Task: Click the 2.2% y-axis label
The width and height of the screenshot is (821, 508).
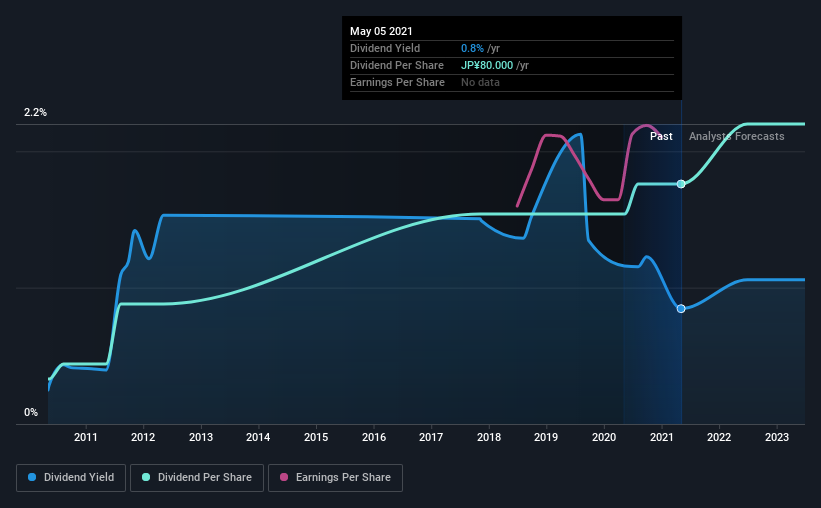Action: click(x=35, y=113)
